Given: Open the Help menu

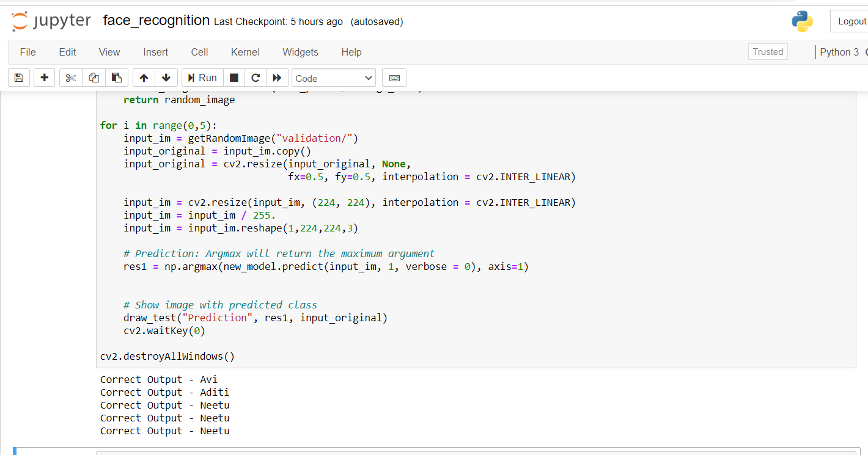Looking at the screenshot, I should pos(351,53).
